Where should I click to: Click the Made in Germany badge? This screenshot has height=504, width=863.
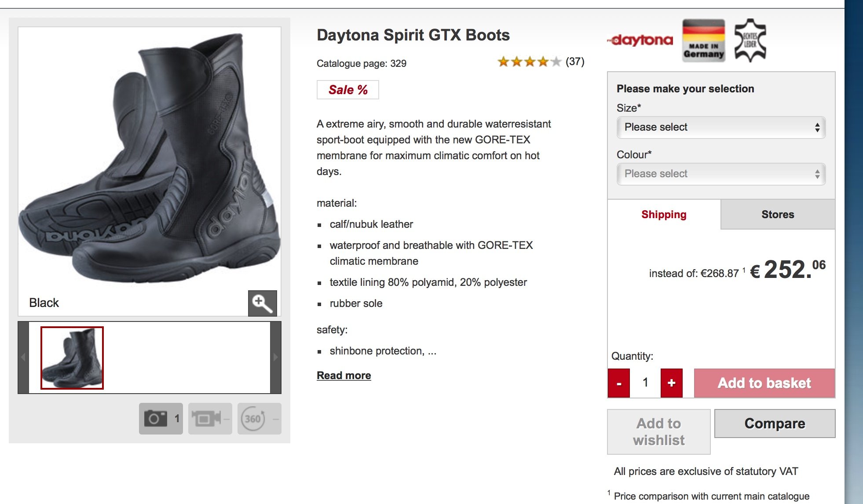[x=703, y=40]
